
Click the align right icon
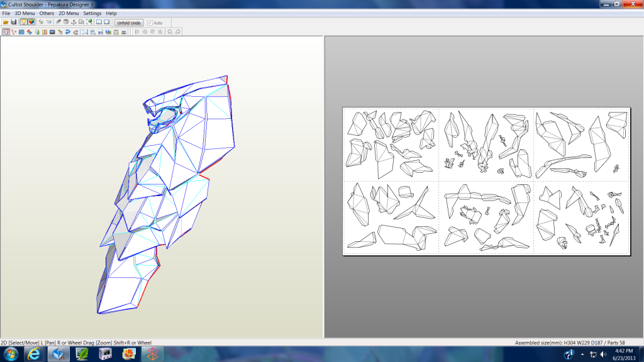pos(145,31)
